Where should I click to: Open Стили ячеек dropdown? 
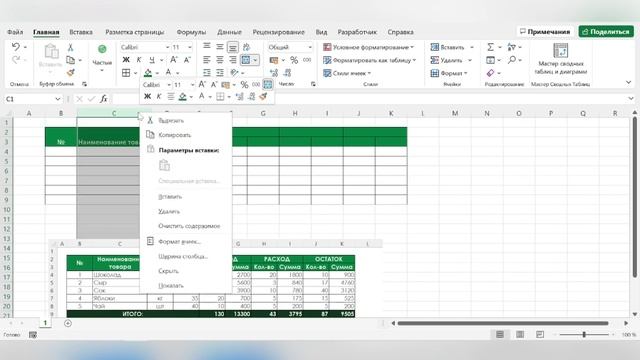click(347, 73)
